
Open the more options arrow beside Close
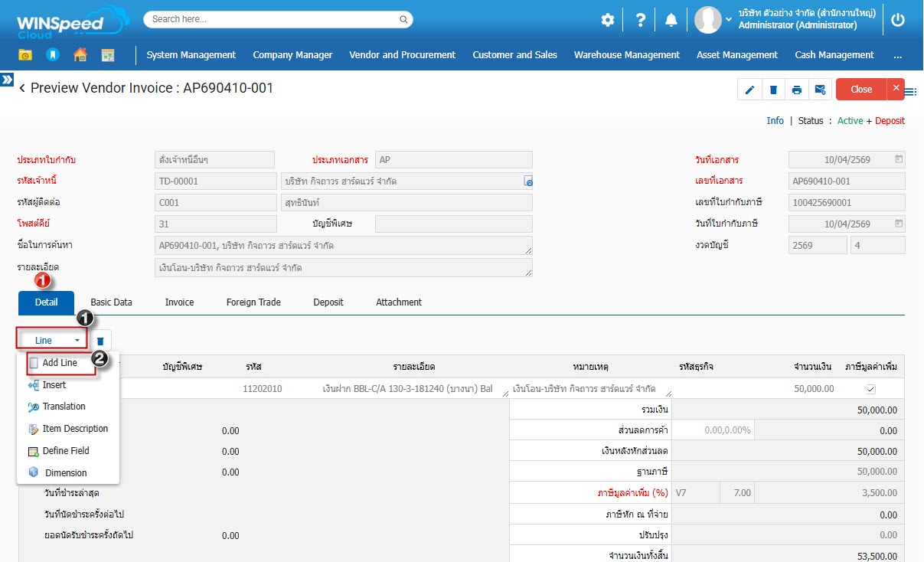(896, 89)
